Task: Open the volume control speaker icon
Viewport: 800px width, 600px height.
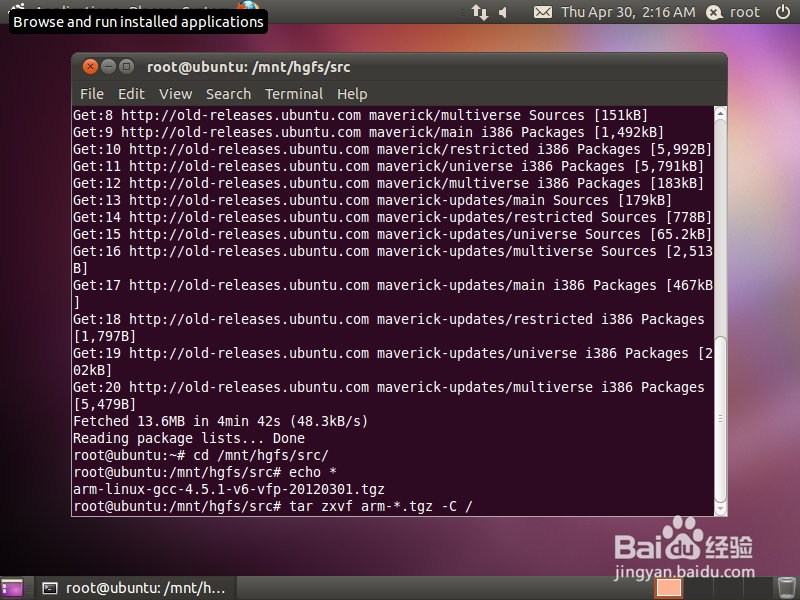Action: [503, 12]
